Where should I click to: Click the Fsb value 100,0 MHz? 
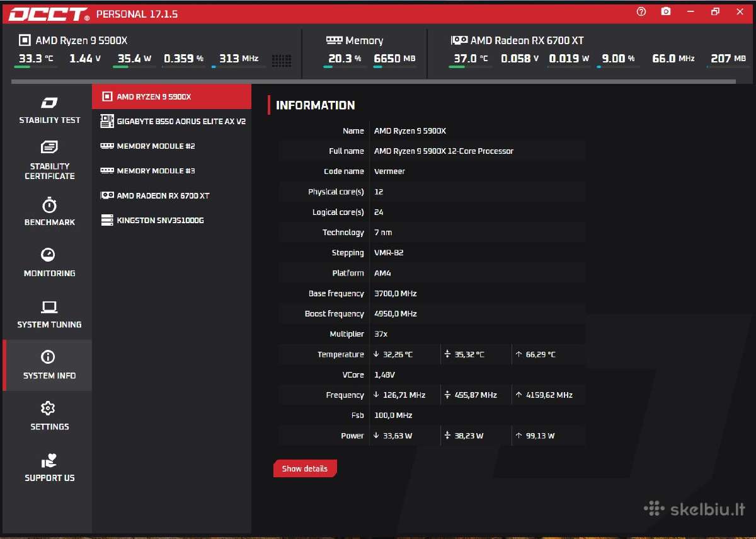(x=393, y=415)
